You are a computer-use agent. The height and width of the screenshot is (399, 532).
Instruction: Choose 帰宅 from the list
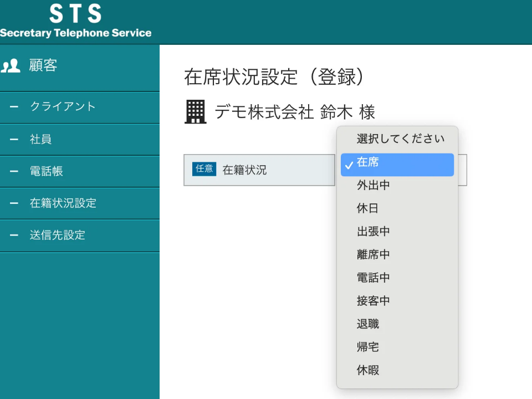(368, 347)
